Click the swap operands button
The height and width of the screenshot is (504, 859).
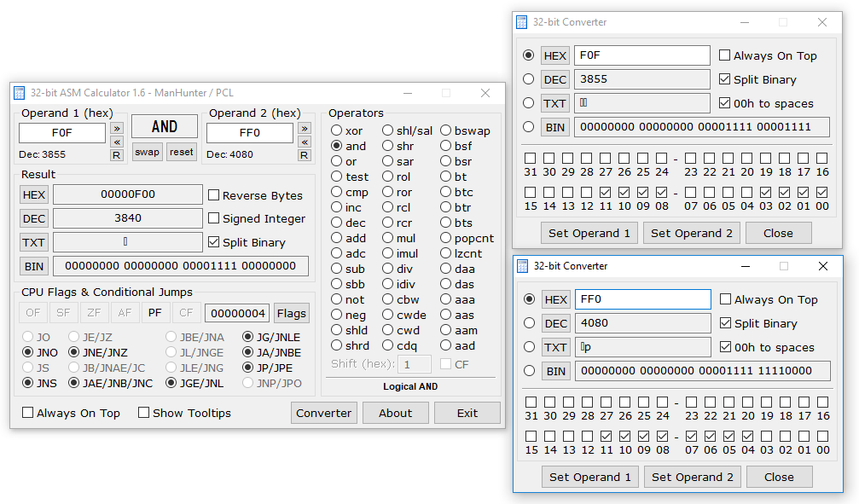[x=148, y=152]
